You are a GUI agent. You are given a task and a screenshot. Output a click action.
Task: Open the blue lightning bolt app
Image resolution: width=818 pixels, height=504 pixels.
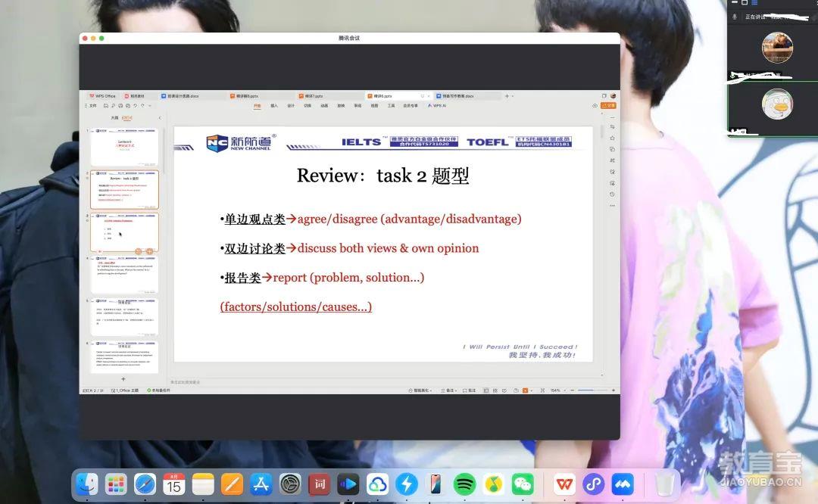point(407,484)
